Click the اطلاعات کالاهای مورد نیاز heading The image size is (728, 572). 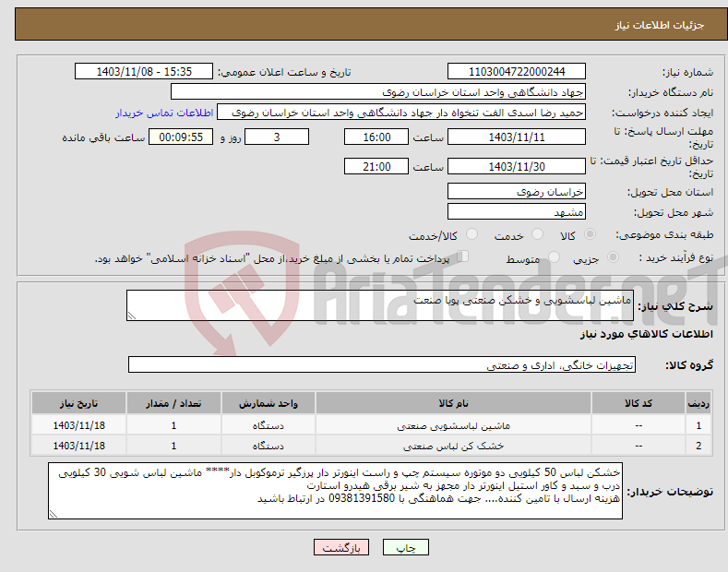646,334
